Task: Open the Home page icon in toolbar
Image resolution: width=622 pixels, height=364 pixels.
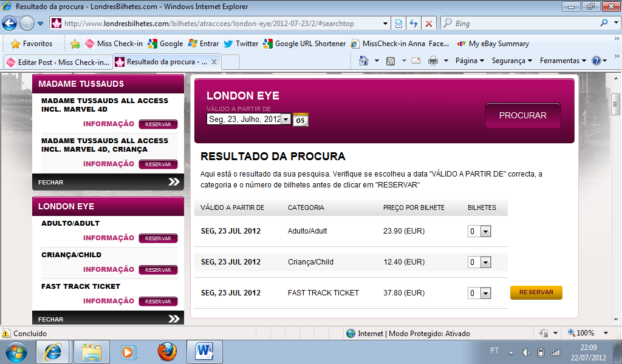Action: click(364, 61)
